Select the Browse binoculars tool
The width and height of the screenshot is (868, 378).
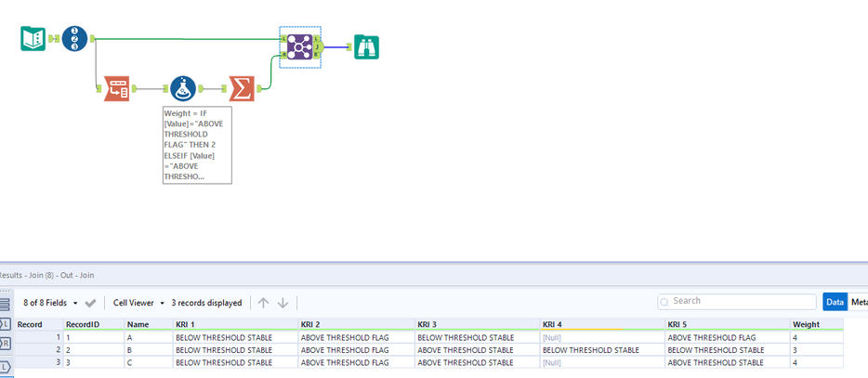(x=366, y=47)
